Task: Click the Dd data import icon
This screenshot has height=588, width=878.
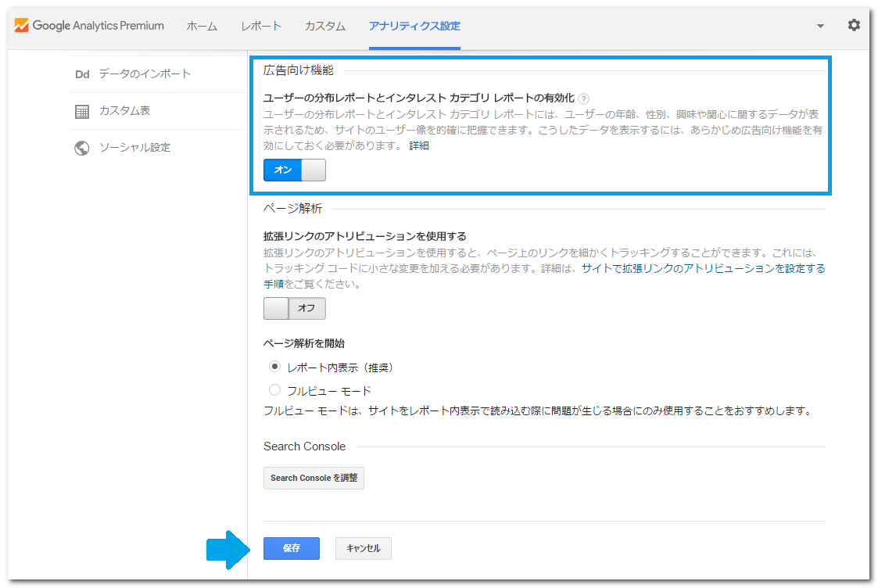Action: click(x=82, y=74)
